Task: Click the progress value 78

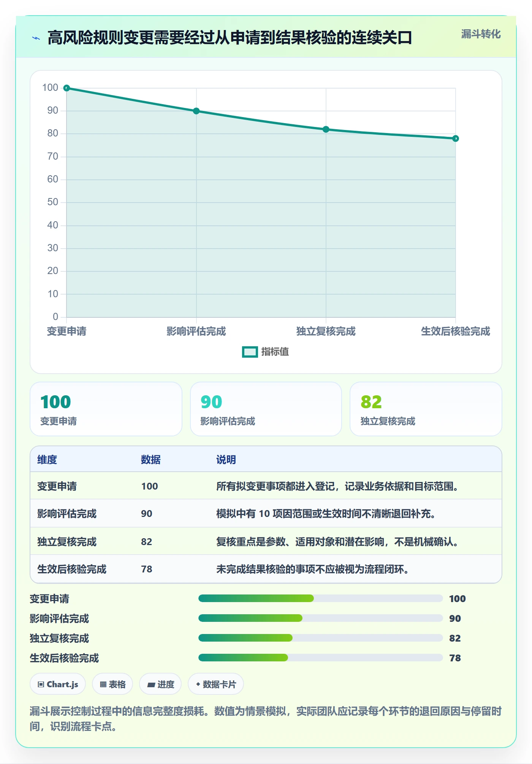Action: 455,658
